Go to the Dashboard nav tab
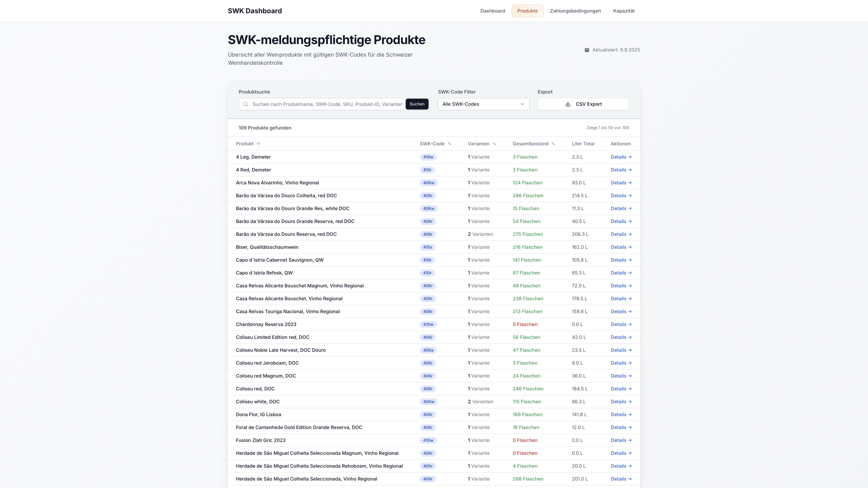Viewport: 868px width, 488px height. tap(493, 11)
